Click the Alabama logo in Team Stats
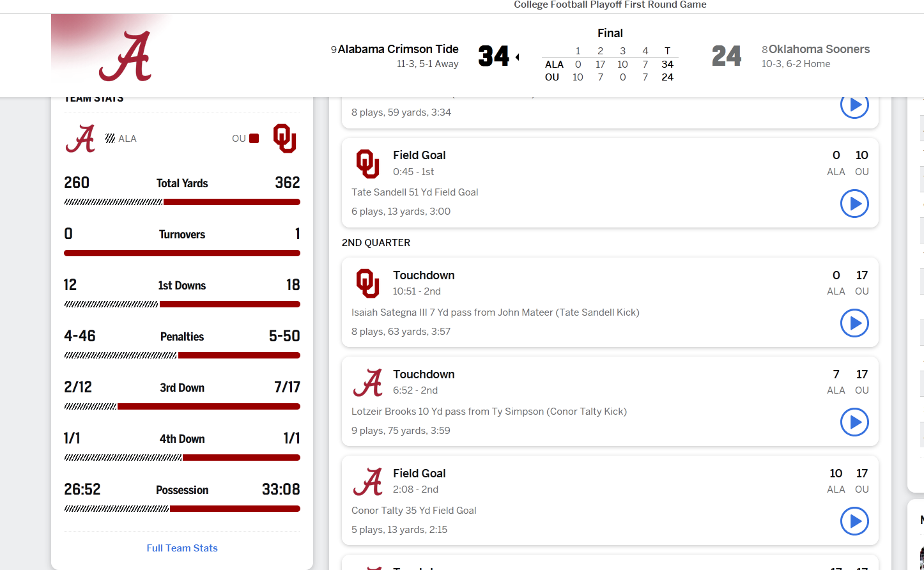Viewport: 924px width, 570px height. tap(81, 138)
